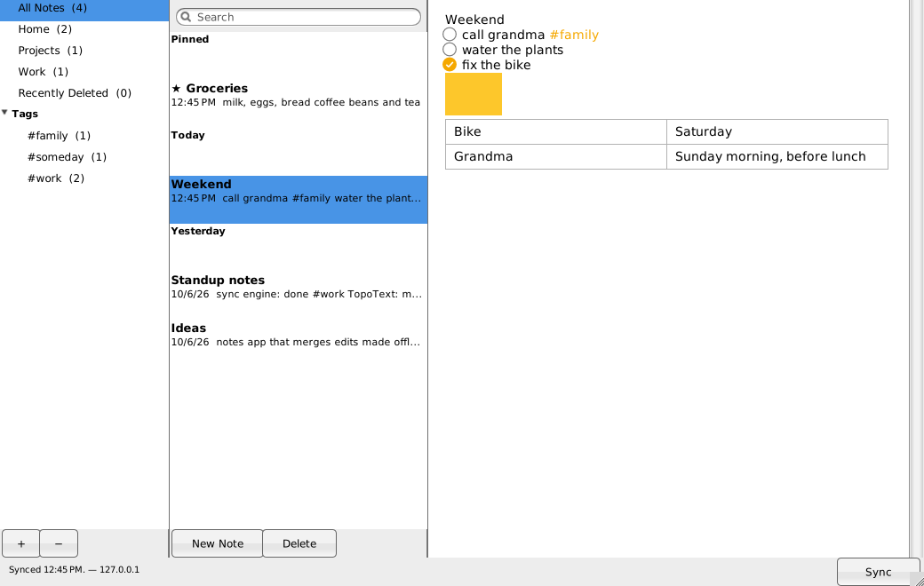Open the Home folder
This screenshot has width=924, height=586.
pos(84,29)
